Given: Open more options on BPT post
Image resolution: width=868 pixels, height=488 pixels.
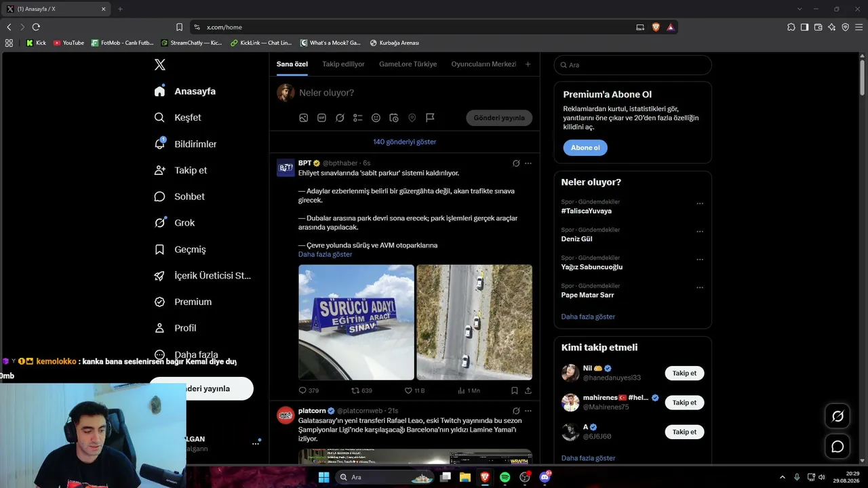Looking at the screenshot, I should click(528, 163).
